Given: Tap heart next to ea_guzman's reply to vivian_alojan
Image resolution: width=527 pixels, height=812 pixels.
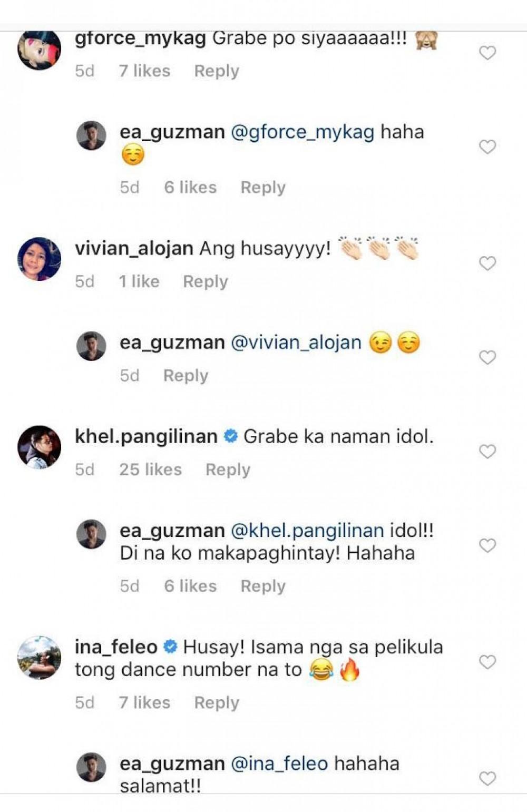Looking at the screenshot, I should (x=487, y=357).
